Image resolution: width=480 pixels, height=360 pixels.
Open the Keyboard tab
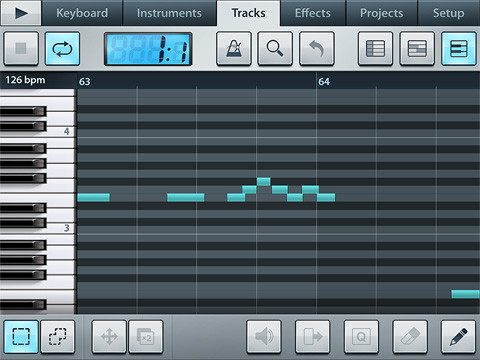[82, 13]
